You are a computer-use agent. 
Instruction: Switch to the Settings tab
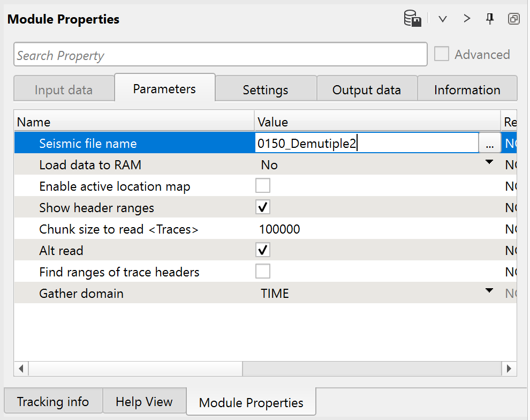tap(266, 89)
